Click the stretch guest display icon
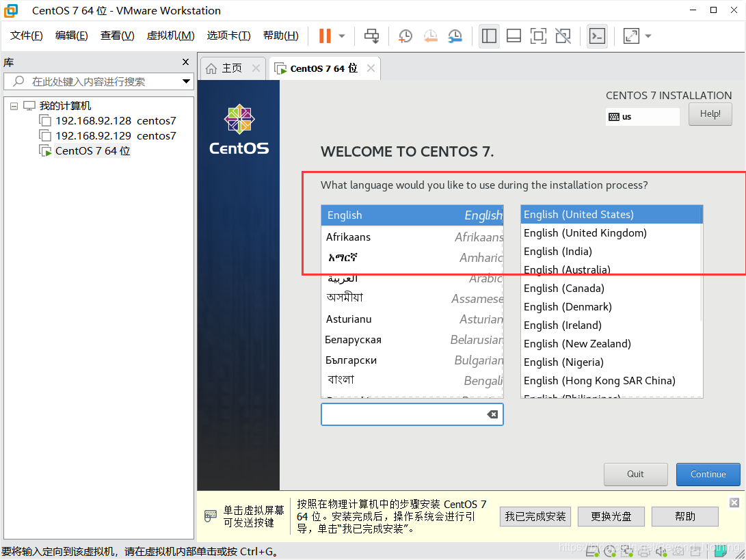This screenshot has height=560, width=746. click(x=631, y=36)
